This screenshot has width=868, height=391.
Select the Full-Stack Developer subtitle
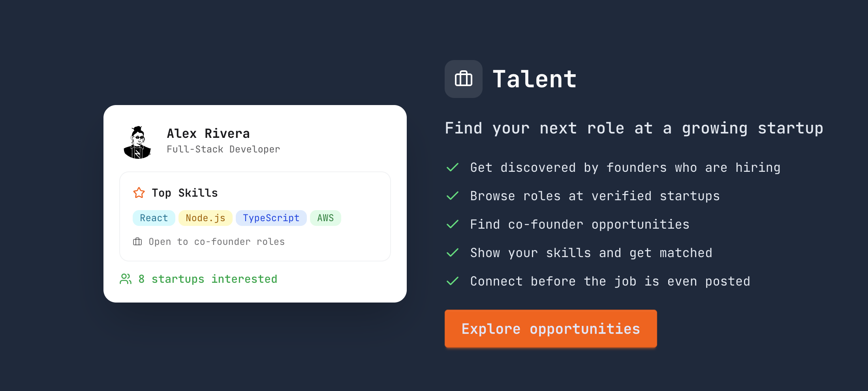click(x=223, y=149)
